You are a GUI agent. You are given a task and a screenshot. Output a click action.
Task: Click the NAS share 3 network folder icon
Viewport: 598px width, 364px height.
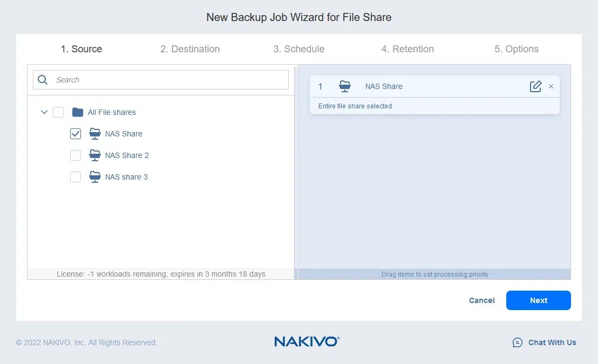95,177
